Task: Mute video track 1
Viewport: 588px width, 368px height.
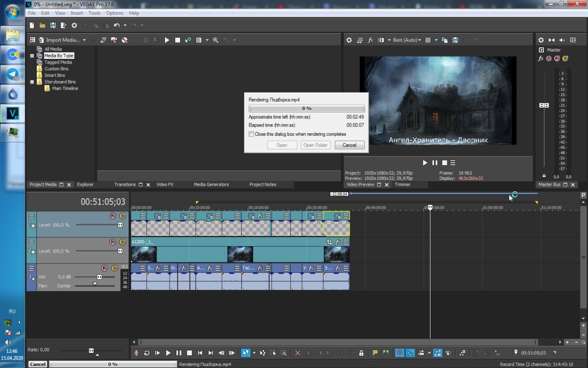Action: coord(113,216)
